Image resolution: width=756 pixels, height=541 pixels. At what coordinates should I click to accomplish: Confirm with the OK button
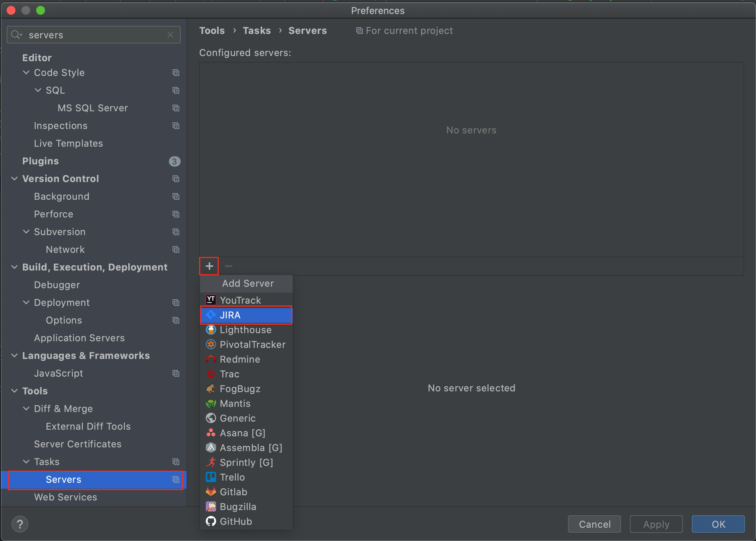pyautogui.click(x=718, y=524)
